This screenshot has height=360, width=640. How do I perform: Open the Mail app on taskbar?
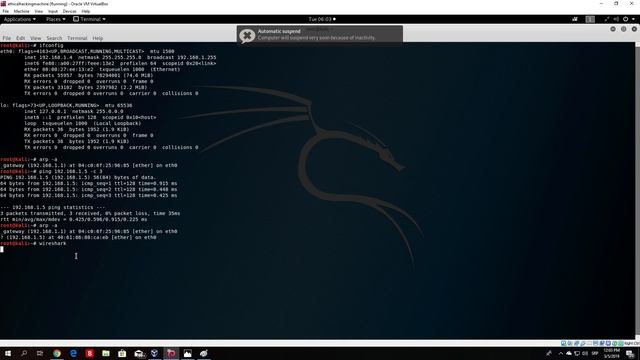(x=139, y=353)
